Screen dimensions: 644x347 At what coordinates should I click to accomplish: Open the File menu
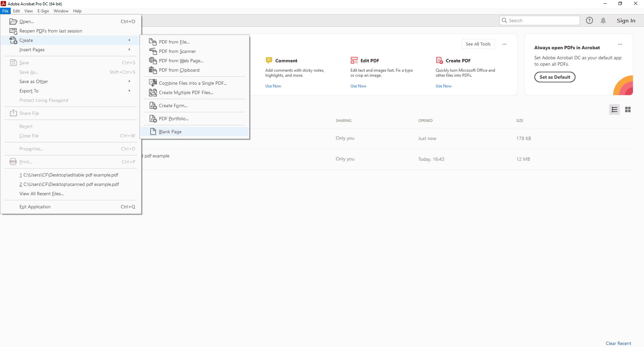[x=5, y=11]
